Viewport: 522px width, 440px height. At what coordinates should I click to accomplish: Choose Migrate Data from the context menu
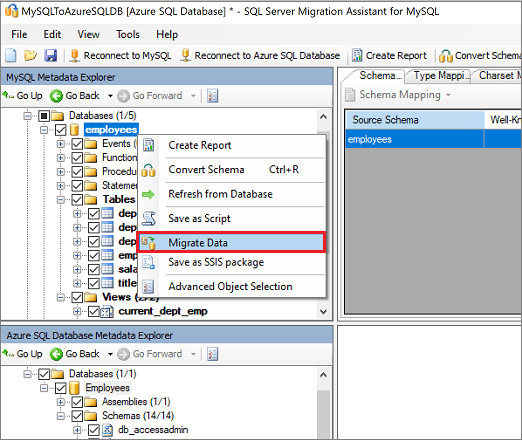(x=231, y=243)
